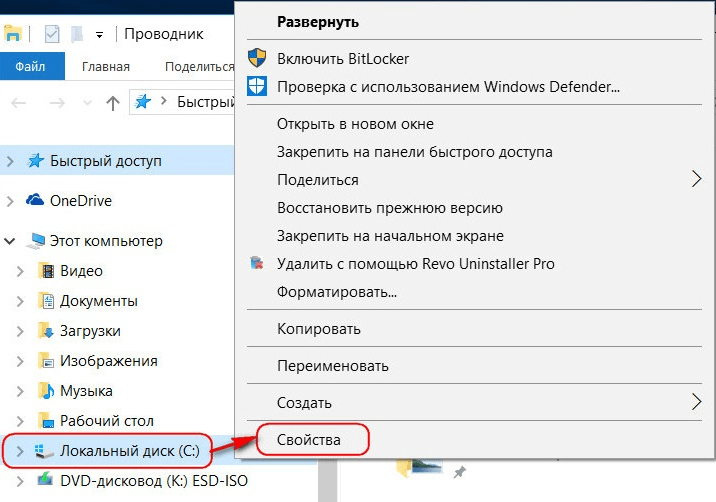Choose Форматировать... from context menu
The height and width of the screenshot is (502, 716).
coord(337,293)
